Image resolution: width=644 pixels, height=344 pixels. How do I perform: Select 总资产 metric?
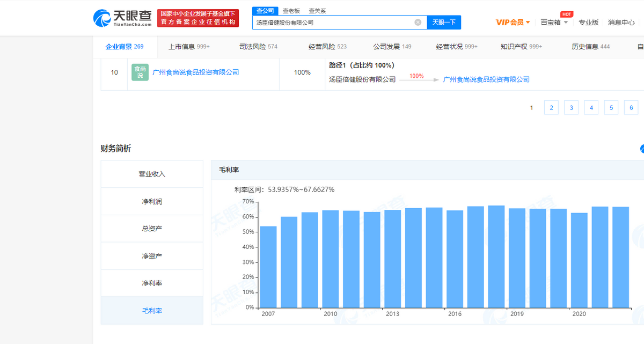(x=152, y=229)
